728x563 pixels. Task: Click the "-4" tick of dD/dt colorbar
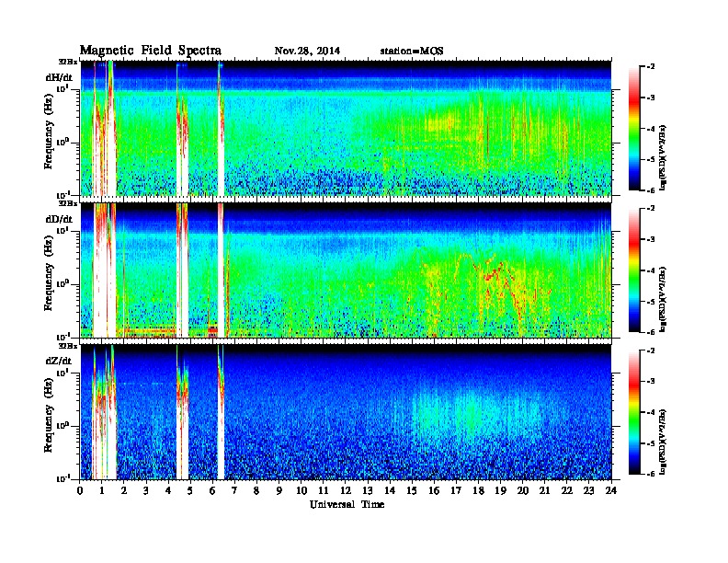pos(652,270)
